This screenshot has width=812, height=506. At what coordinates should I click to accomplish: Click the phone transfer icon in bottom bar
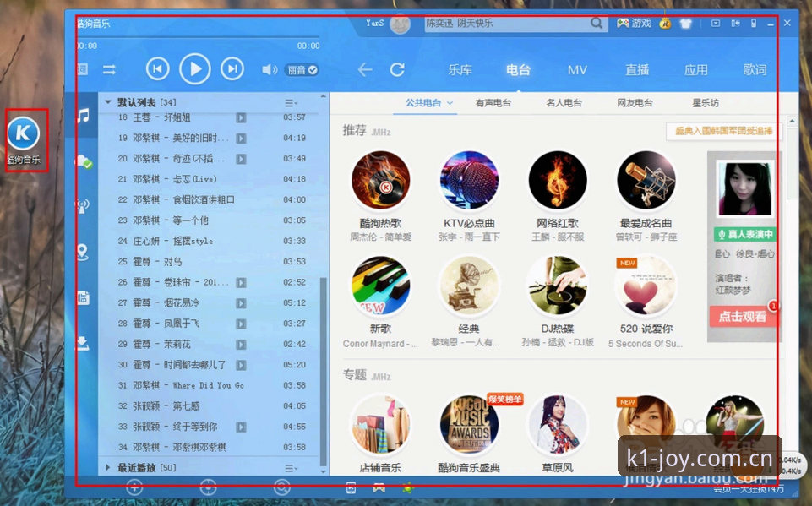(x=351, y=487)
